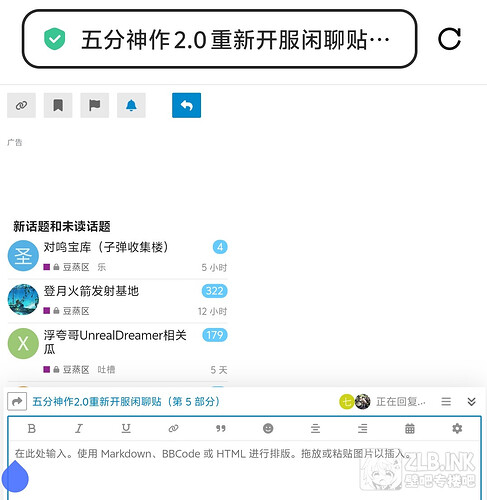Open notification settings via the bell icon
The height and width of the screenshot is (500, 487).
[x=131, y=105]
